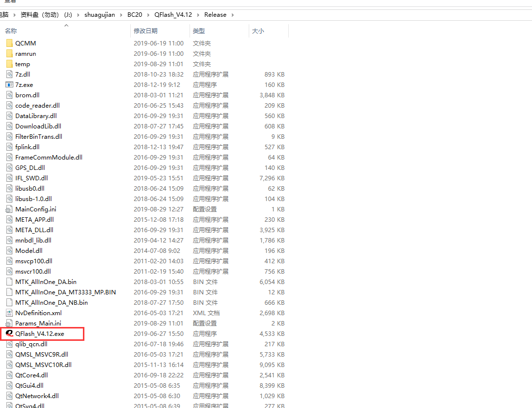Select the QFlash_V4.12.exe application icon

pyautogui.click(x=9, y=333)
